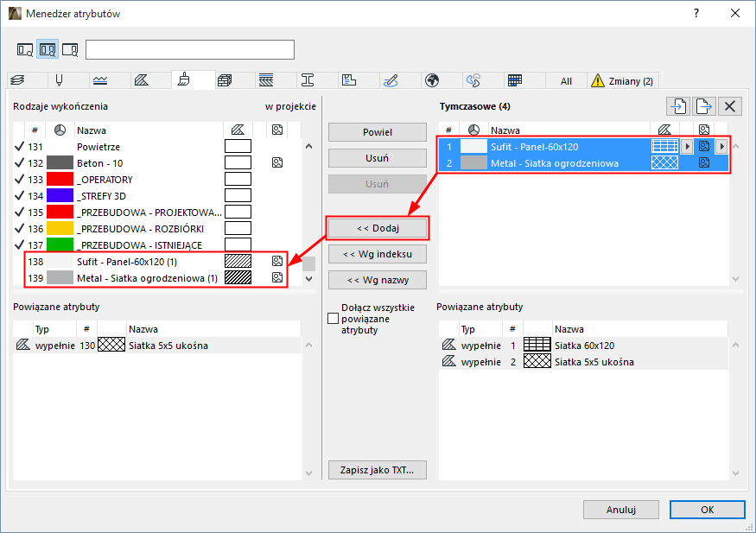
Task: Open the texture dropdown arrow for Sufit - Panel-60x120
Action: point(721,147)
